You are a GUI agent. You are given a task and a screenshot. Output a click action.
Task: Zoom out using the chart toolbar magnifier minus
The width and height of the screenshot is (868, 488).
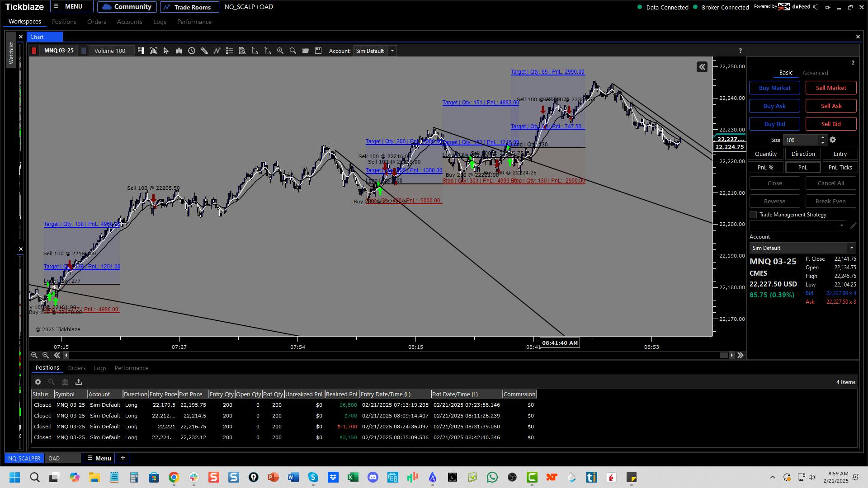293,51
